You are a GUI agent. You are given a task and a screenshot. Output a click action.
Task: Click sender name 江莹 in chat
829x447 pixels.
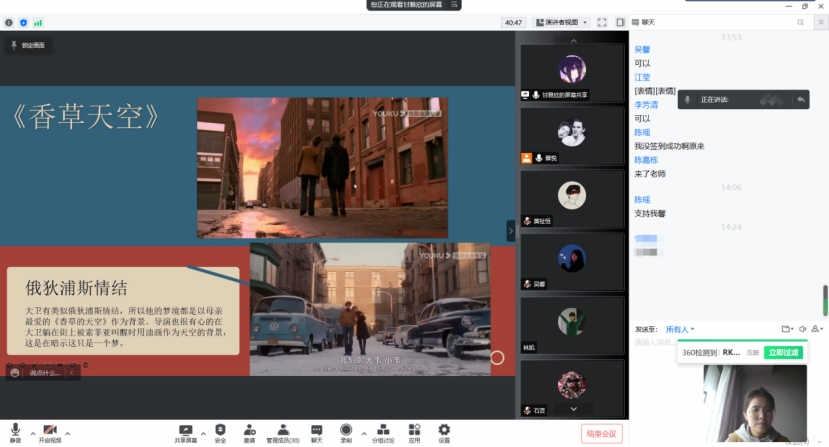point(642,77)
